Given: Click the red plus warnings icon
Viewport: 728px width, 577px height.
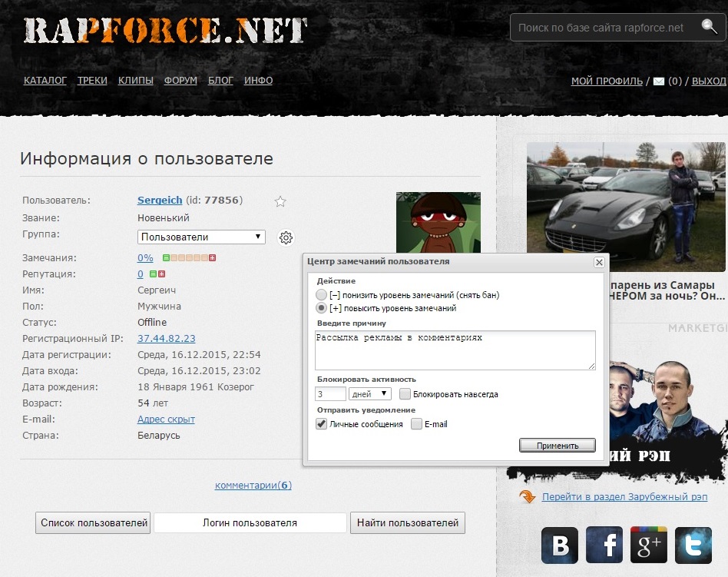Looking at the screenshot, I should click(x=212, y=258).
